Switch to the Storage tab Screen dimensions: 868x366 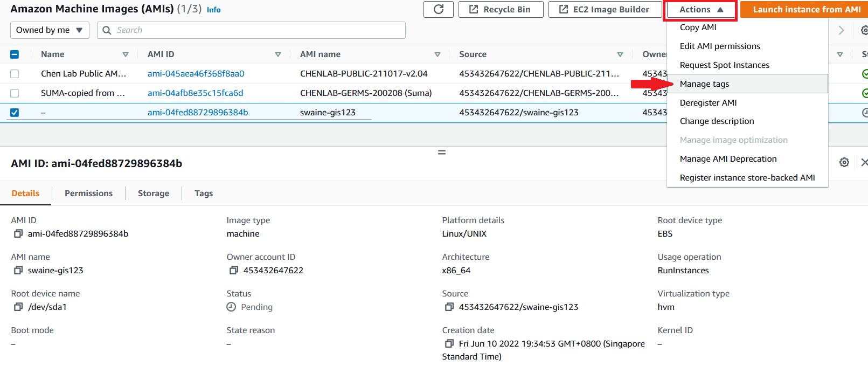154,193
